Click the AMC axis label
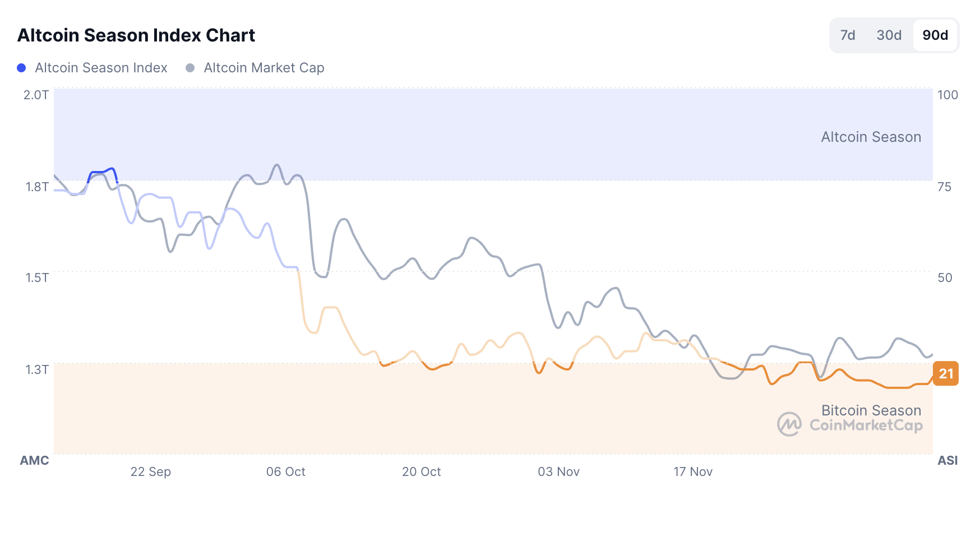The height and width of the screenshot is (555, 980). point(34,460)
